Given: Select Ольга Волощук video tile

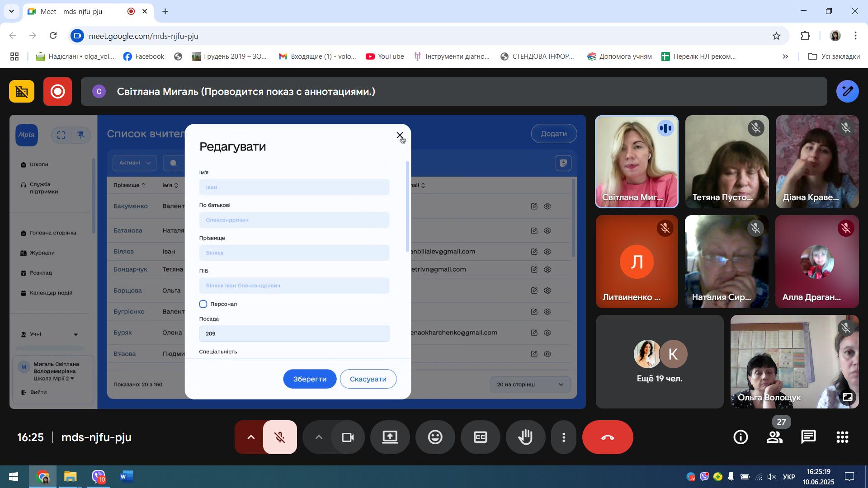Looking at the screenshot, I should click(794, 361).
